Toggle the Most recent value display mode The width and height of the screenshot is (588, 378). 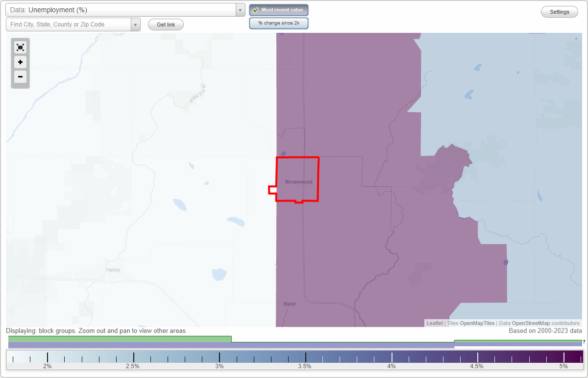(278, 9)
